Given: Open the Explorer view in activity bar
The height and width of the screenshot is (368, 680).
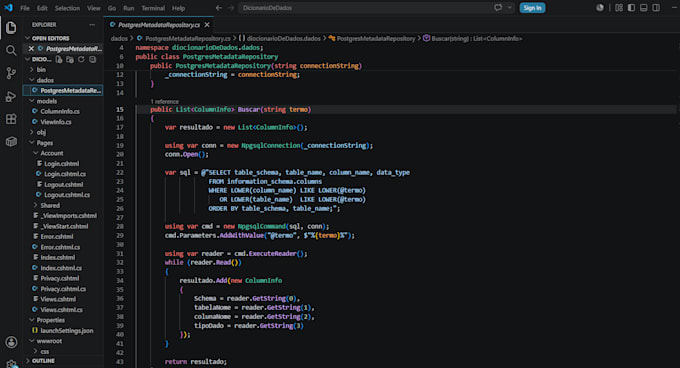Looking at the screenshot, I should [x=11, y=27].
